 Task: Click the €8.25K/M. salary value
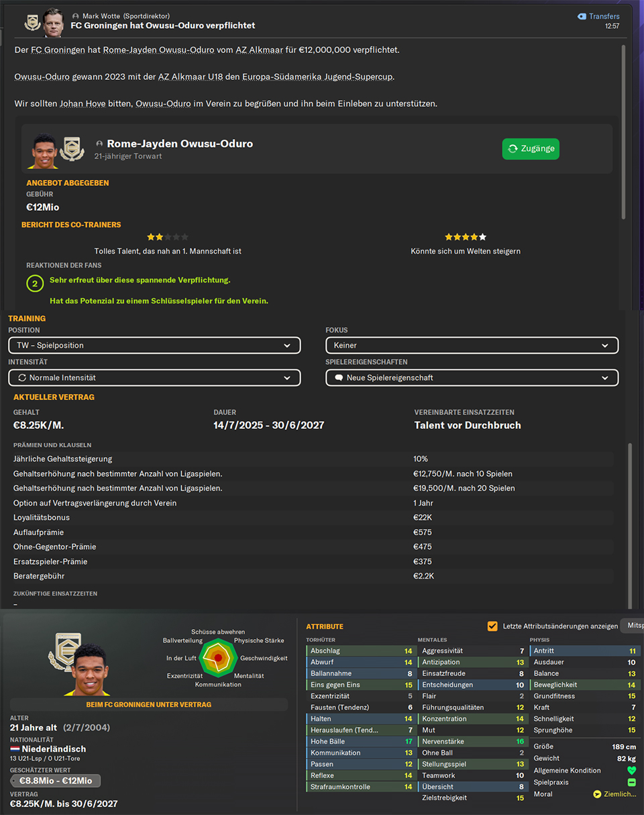point(38,425)
